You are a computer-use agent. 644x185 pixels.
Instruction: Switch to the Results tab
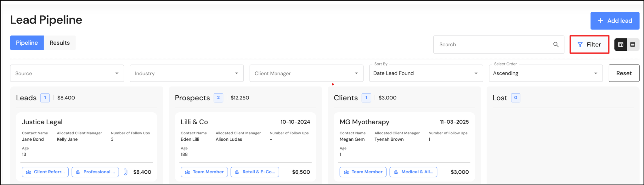pyautogui.click(x=59, y=43)
